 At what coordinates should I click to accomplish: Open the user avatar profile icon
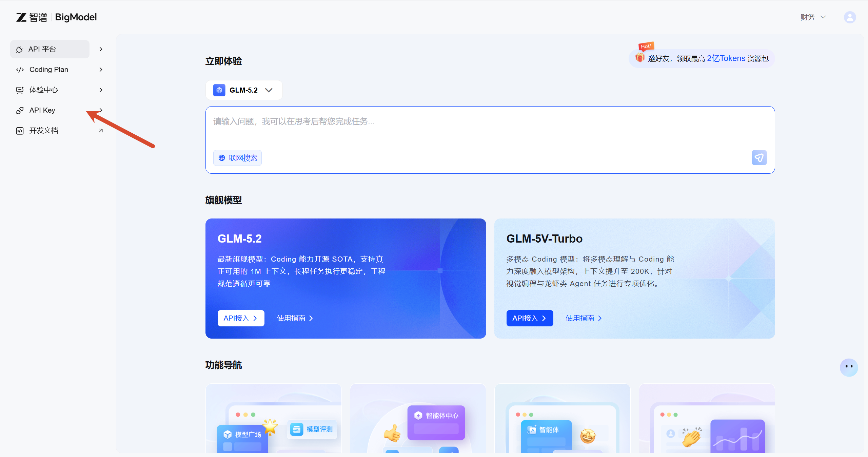pyautogui.click(x=850, y=17)
